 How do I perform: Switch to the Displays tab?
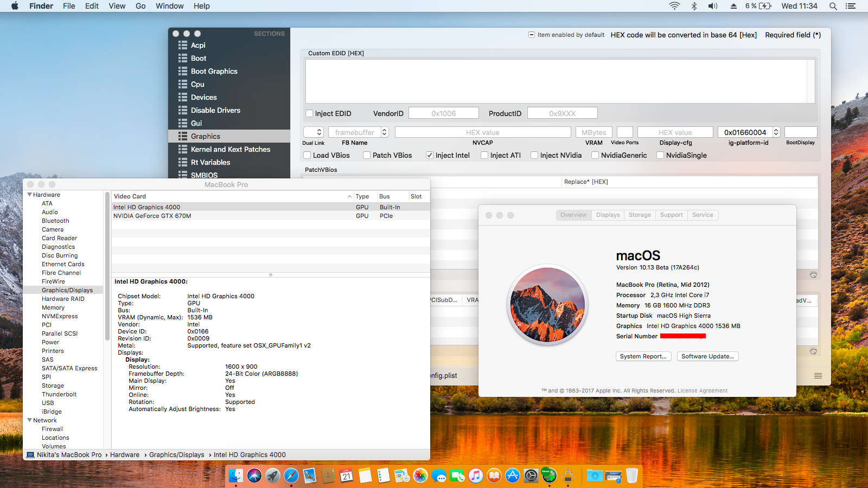(608, 215)
